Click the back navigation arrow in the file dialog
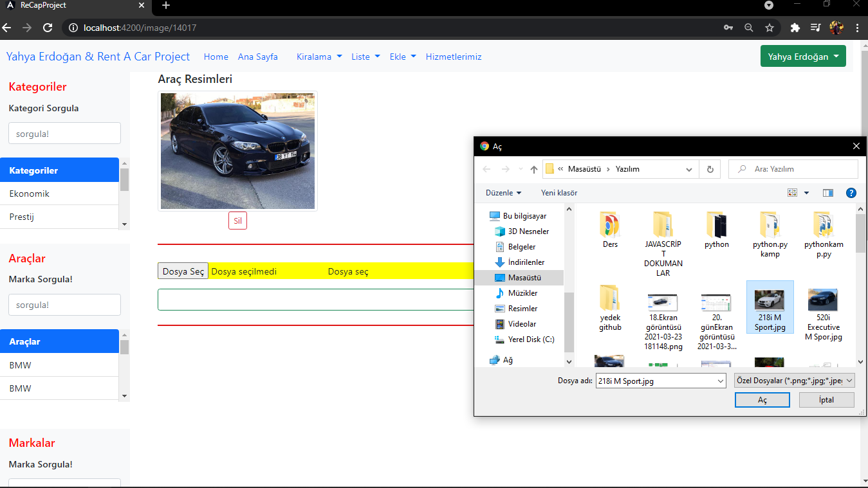 pyautogui.click(x=486, y=168)
